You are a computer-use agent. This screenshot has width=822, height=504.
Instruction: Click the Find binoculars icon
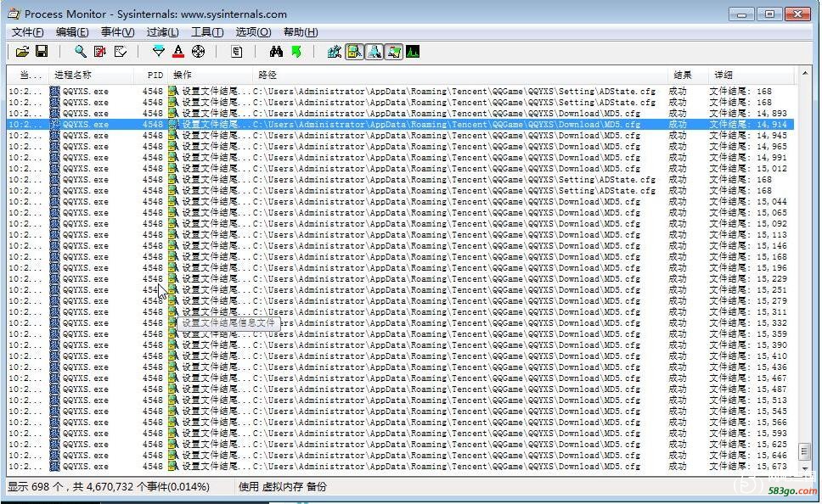(x=276, y=52)
